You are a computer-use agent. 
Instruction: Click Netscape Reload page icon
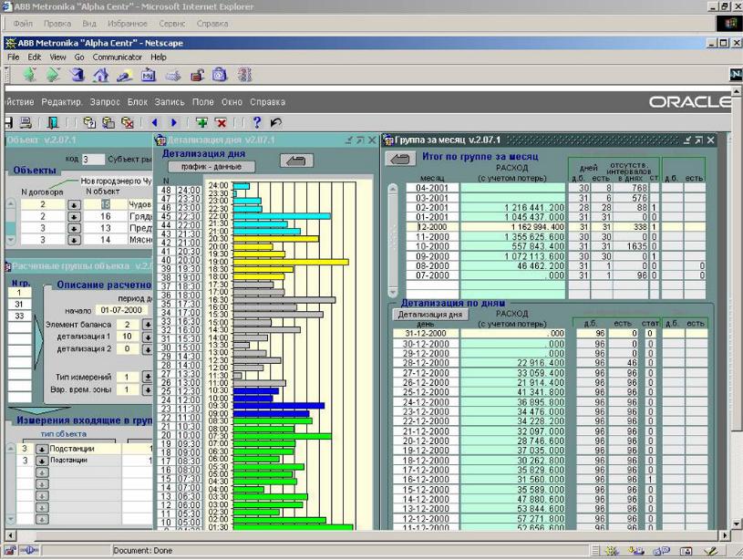(77, 75)
